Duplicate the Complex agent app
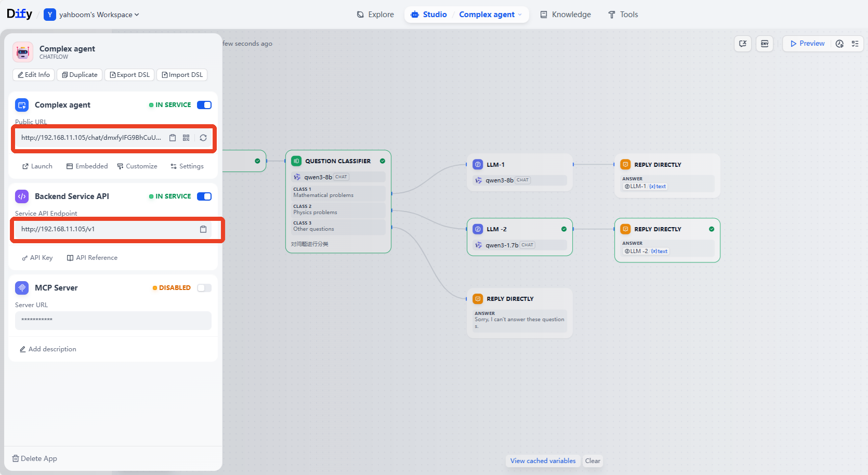Image resolution: width=868 pixels, height=475 pixels. [x=80, y=75]
